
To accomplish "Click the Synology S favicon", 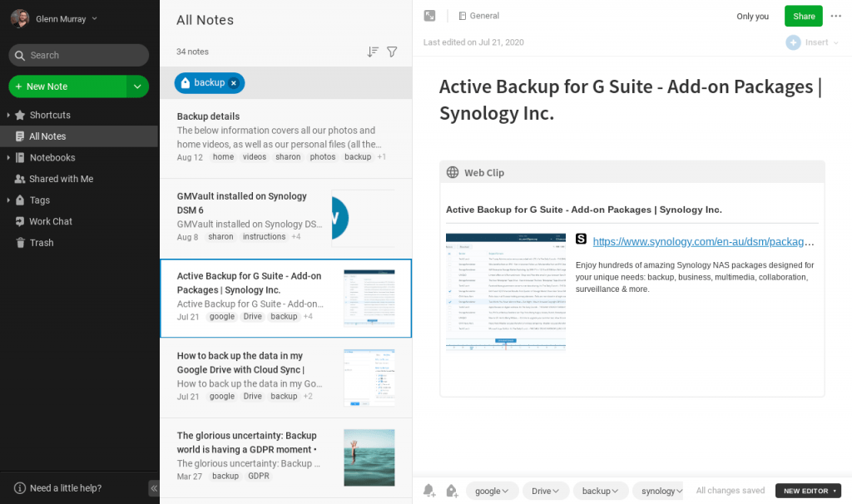I will (581, 239).
